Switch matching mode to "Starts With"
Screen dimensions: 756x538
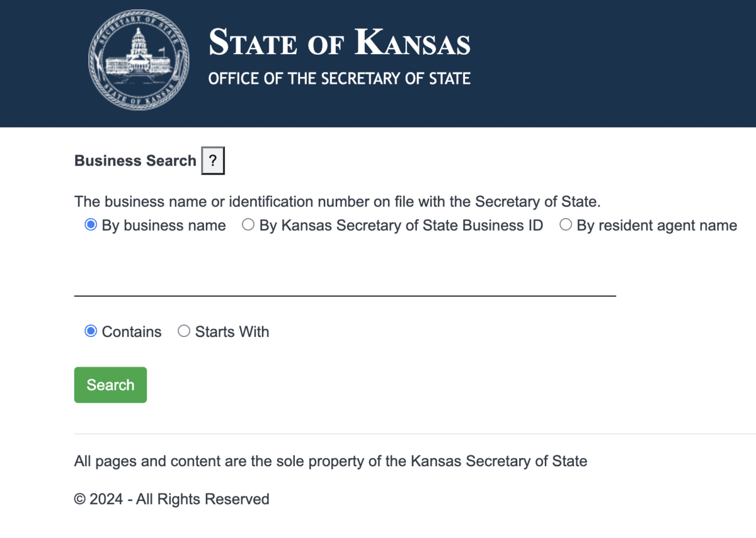pyautogui.click(x=183, y=330)
